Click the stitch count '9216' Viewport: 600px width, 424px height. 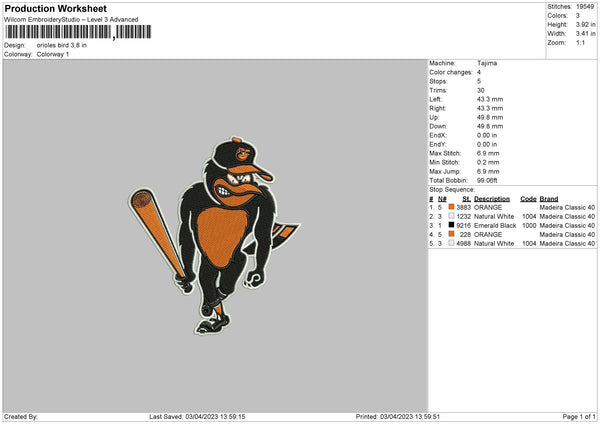pyautogui.click(x=463, y=225)
